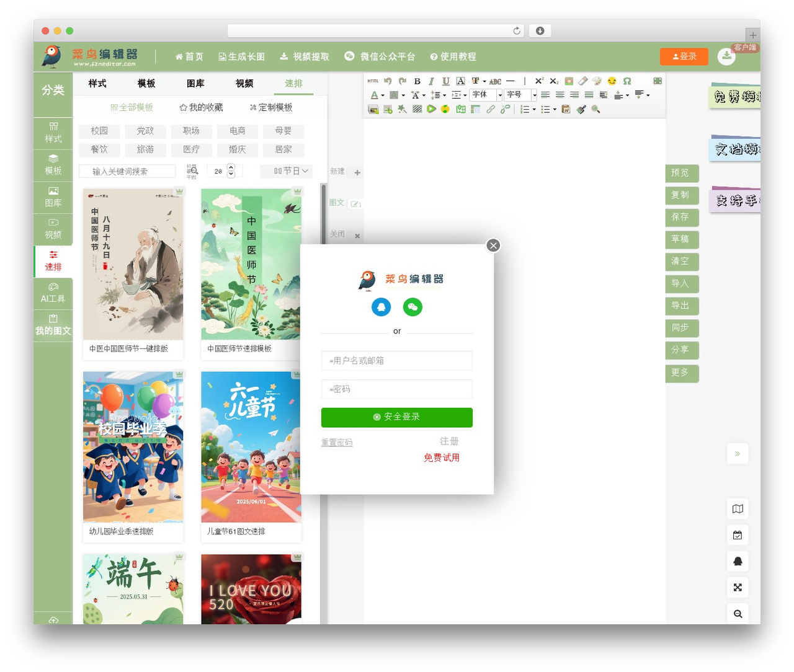
Task: Align text left
Action: [545, 95]
